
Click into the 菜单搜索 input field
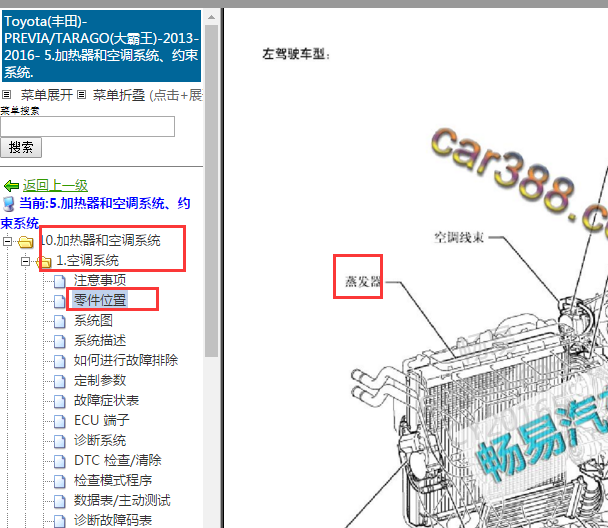click(87, 126)
